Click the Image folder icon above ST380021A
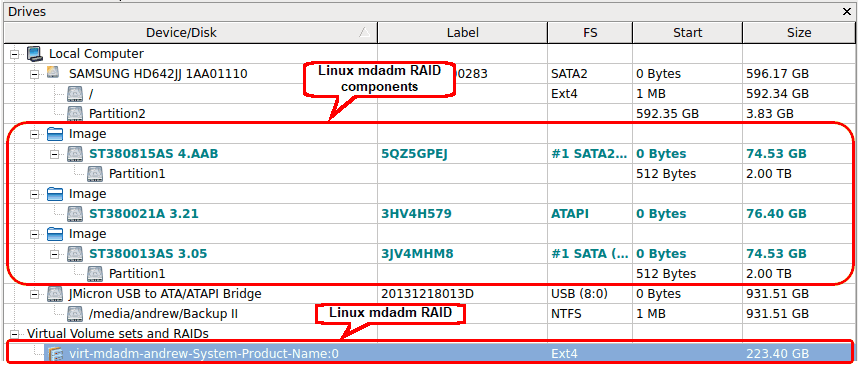Viewport: 858px width, 382px height. (55, 194)
